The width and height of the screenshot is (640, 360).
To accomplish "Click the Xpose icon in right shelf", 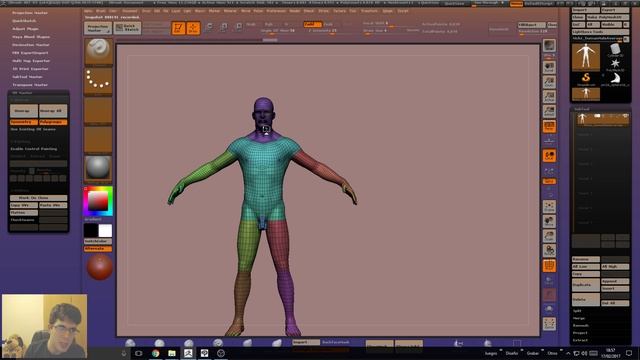I will pyautogui.click(x=549, y=324).
